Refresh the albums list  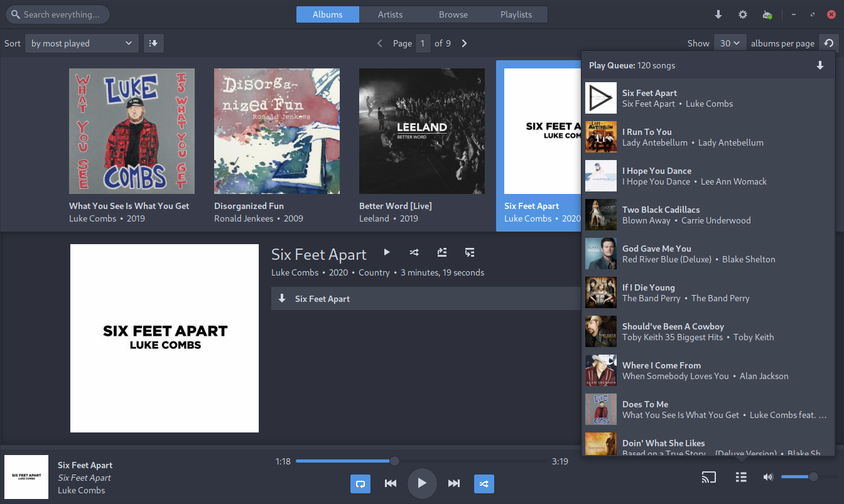click(x=829, y=43)
